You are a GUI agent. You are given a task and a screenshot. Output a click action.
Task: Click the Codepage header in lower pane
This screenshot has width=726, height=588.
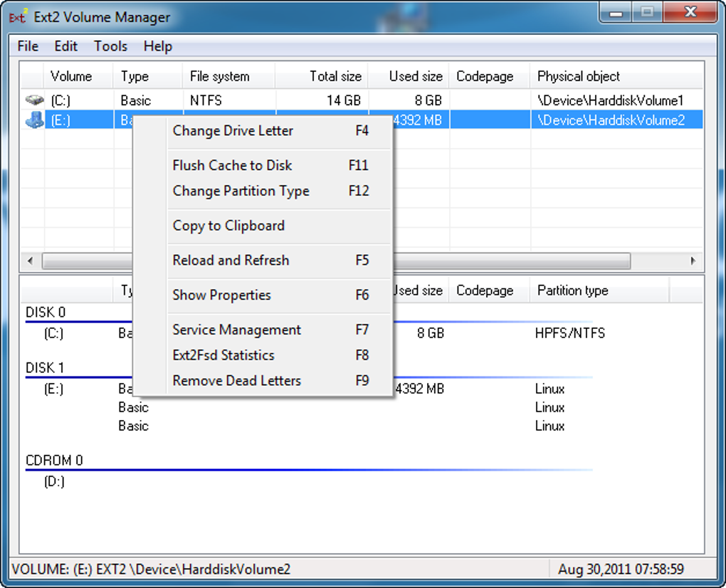(x=490, y=290)
